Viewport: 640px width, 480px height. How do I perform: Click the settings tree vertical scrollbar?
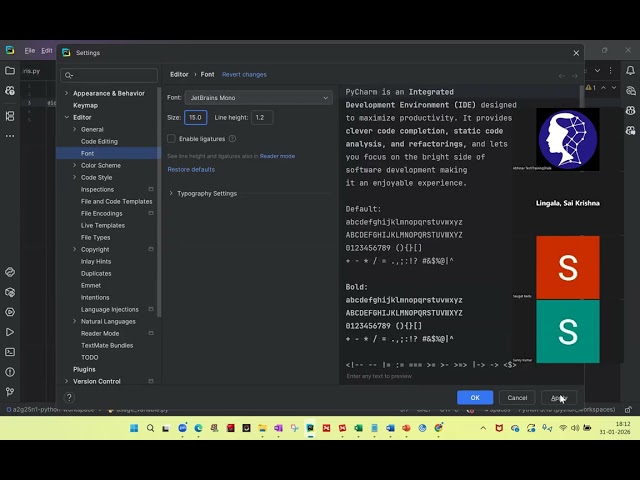pos(159,202)
